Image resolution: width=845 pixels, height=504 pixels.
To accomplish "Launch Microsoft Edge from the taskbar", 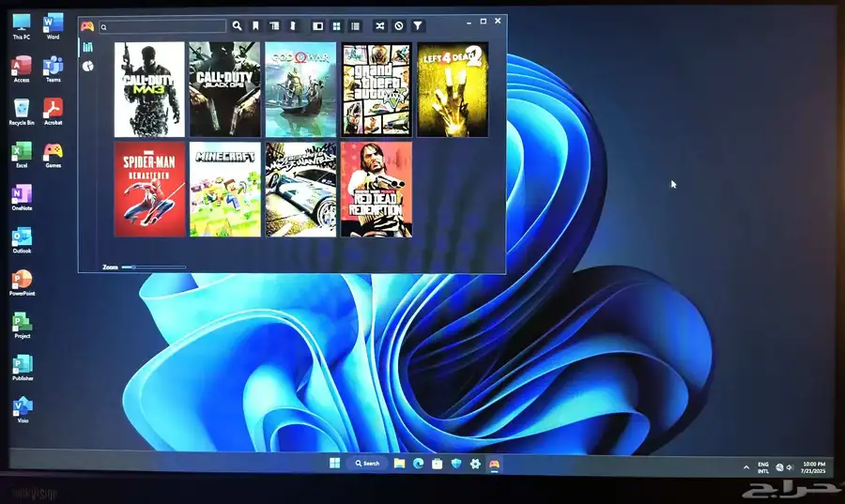I will (418, 464).
